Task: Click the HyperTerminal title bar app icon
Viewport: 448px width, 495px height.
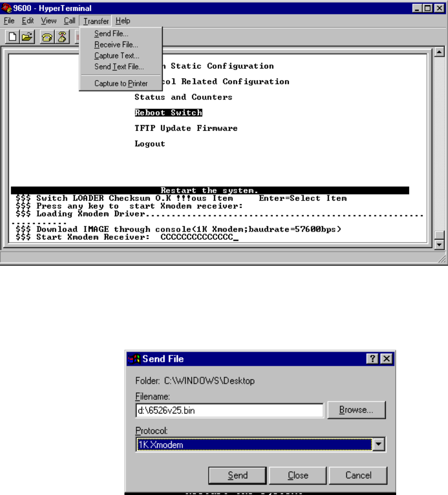Action: click(x=6, y=8)
